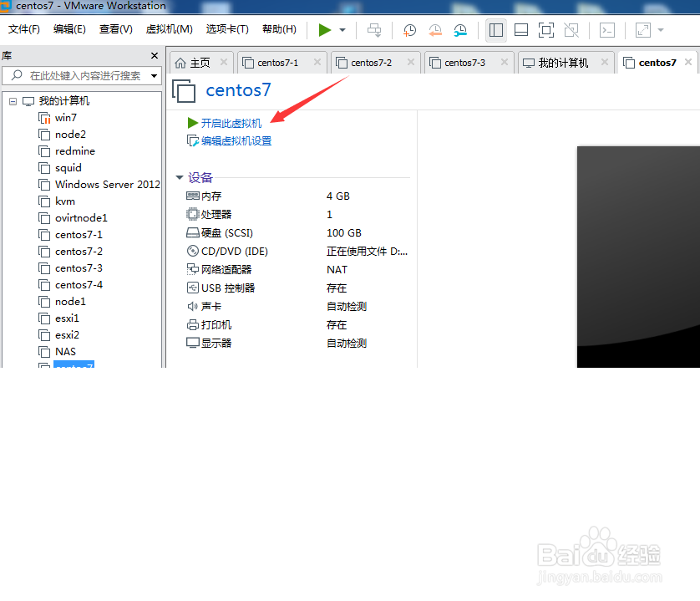Image resolution: width=700 pixels, height=601 pixels.
Task: Open the 打印机 printer device row
Action: coord(297,325)
